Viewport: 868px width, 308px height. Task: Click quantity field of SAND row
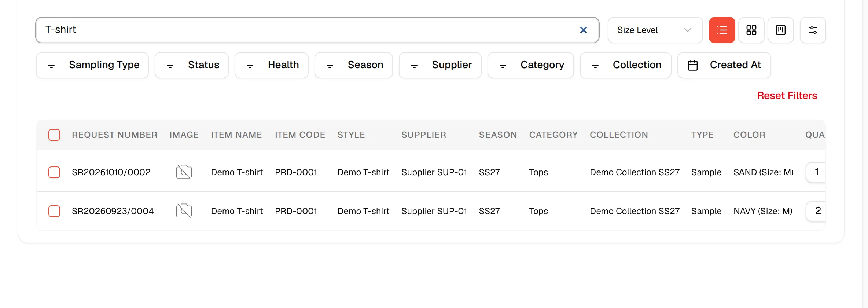(x=816, y=172)
